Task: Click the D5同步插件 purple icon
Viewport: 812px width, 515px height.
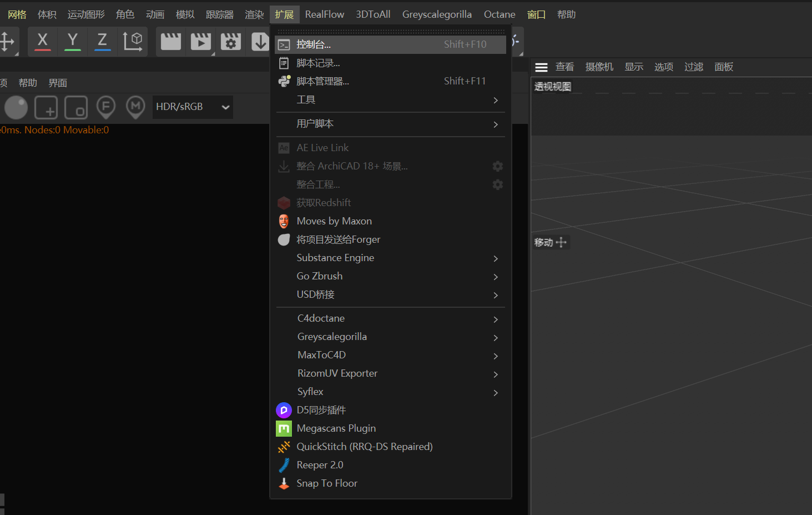Action: [284, 410]
